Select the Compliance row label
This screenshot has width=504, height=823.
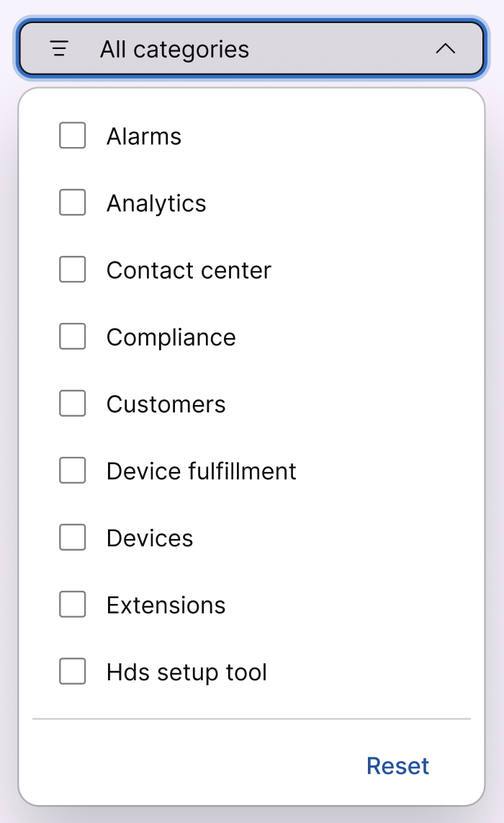171,337
